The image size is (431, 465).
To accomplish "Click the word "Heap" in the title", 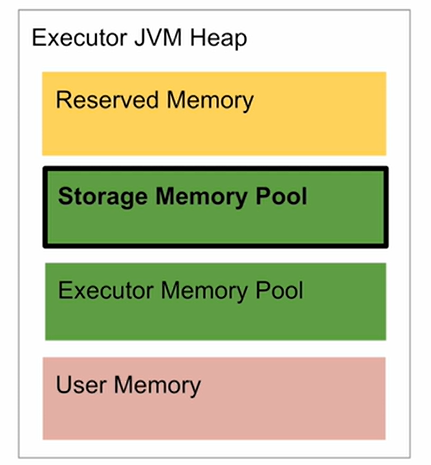I will (x=219, y=39).
